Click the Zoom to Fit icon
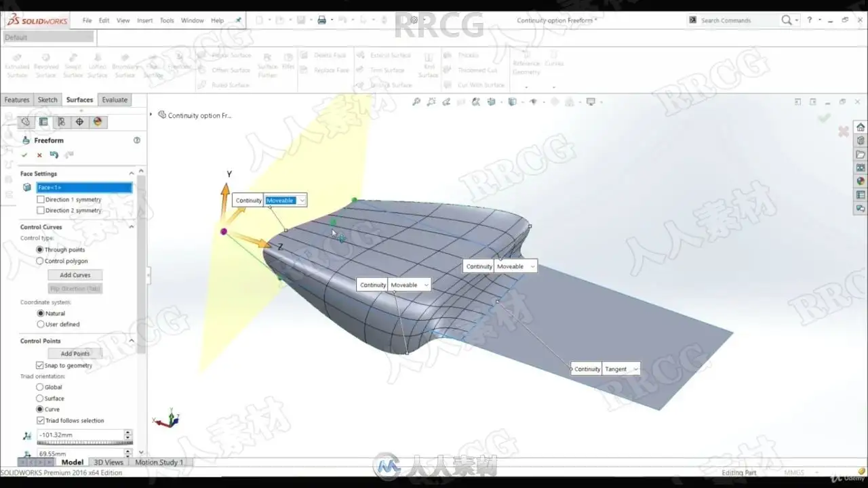The image size is (868, 488). [416, 102]
